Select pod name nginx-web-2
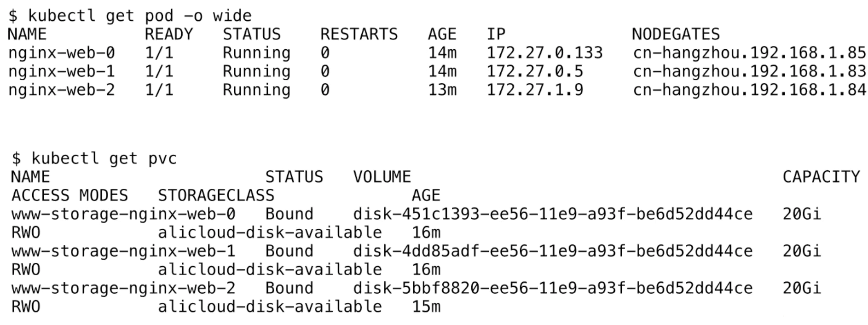Screen dimensions: 868x325 (61, 90)
